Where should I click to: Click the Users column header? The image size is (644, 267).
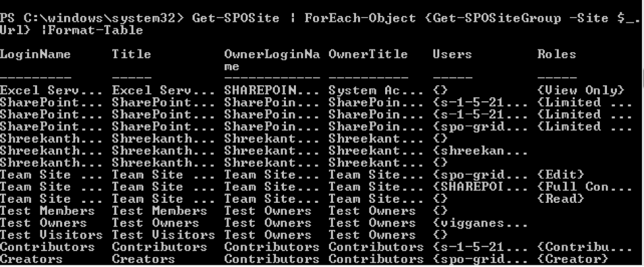(x=452, y=55)
